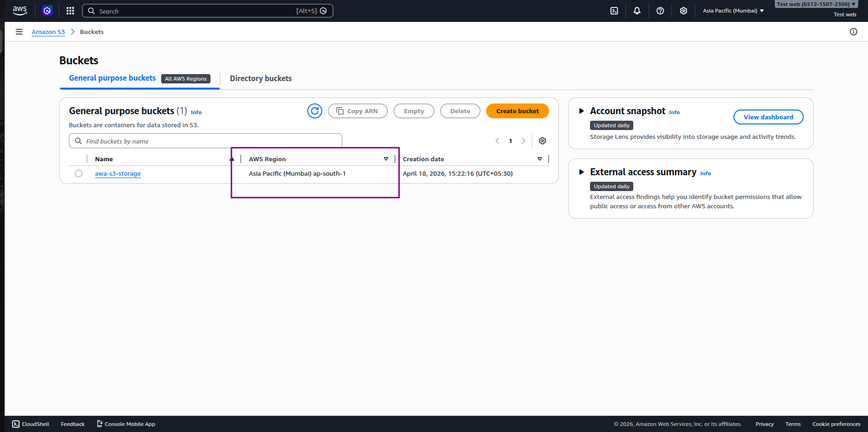Click the AWS Region column header
The image size is (868, 432).
point(267,159)
